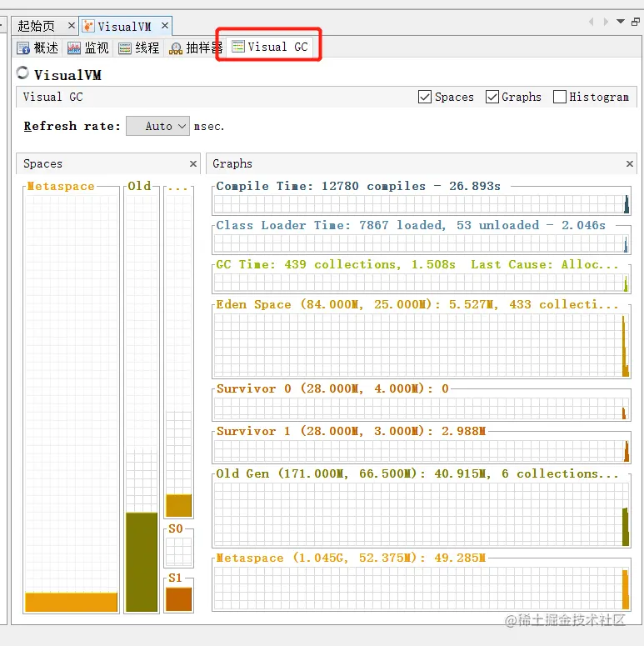Screen dimensions: 644x646
Task: Open the 起始页 start page tab
Action: coord(36,27)
